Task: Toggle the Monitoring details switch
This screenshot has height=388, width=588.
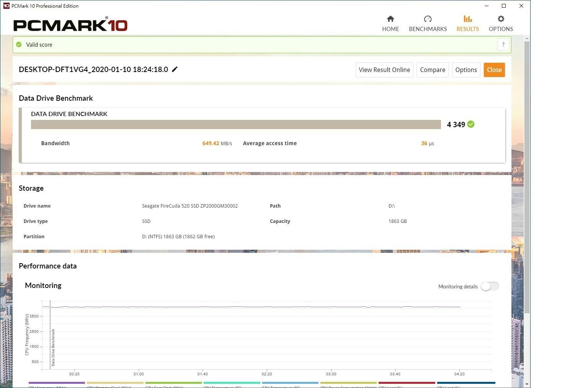Action: click(x=490, y=286)
